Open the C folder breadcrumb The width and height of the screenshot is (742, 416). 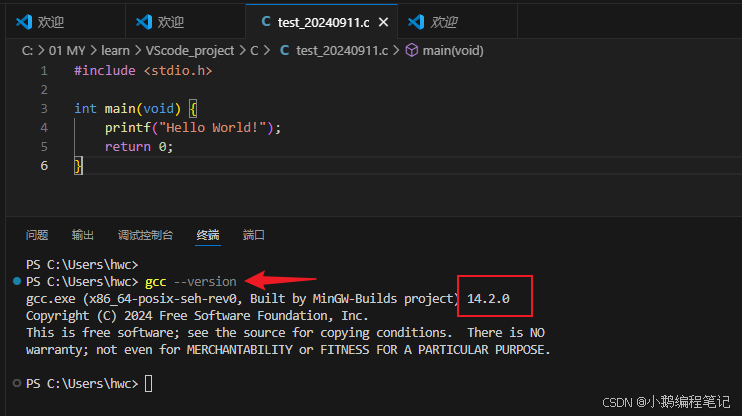tap(254, 51)
